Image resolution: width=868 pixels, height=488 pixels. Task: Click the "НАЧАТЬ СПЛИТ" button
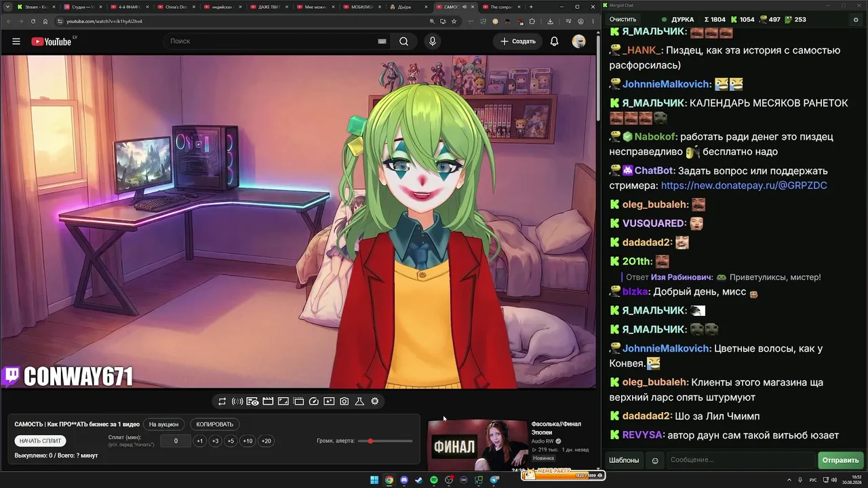[x=40, y=441]
